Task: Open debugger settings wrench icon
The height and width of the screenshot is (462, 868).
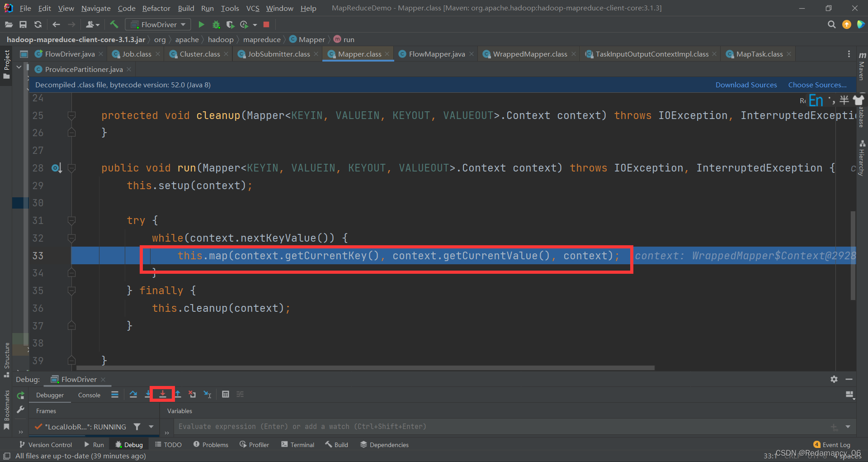Action: (20, 410)
